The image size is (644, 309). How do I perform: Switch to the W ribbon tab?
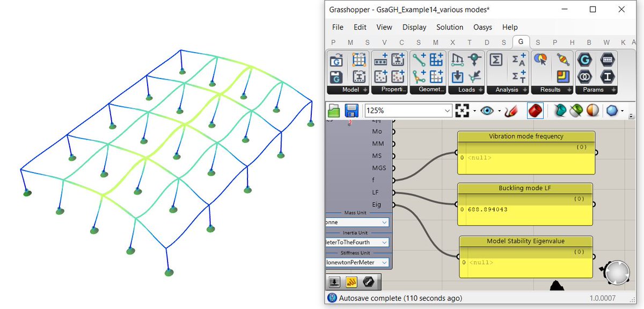point(606,42)
